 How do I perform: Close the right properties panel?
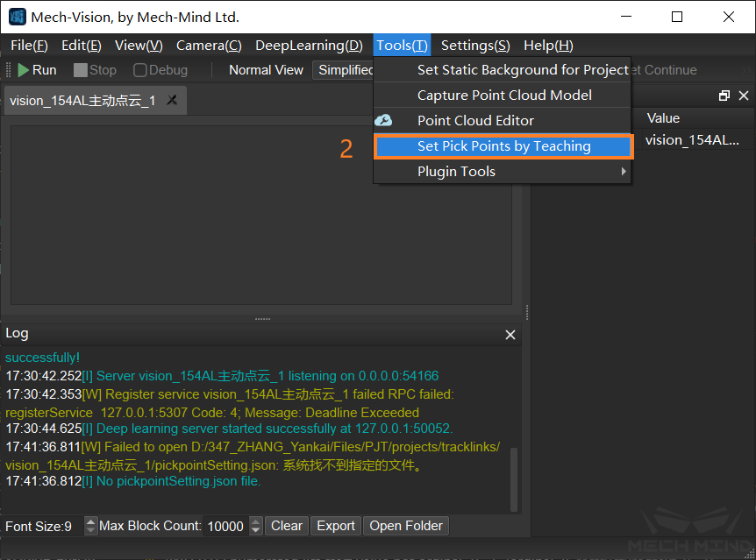[x=744, y=96]
